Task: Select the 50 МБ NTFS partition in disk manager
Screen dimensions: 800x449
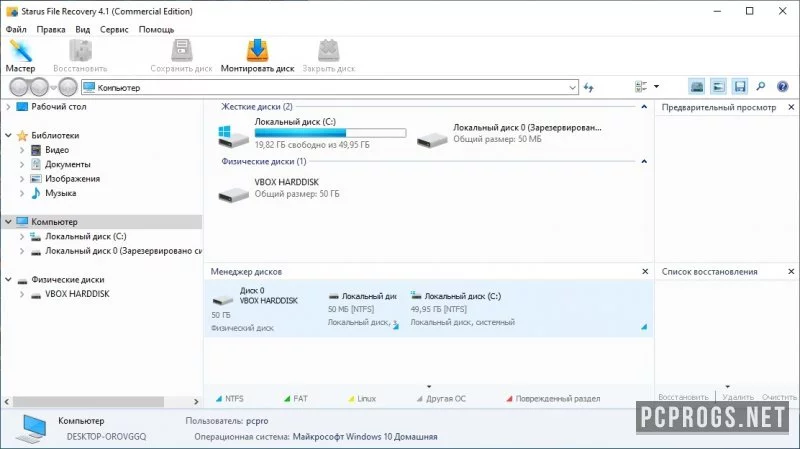Action: 362,309
